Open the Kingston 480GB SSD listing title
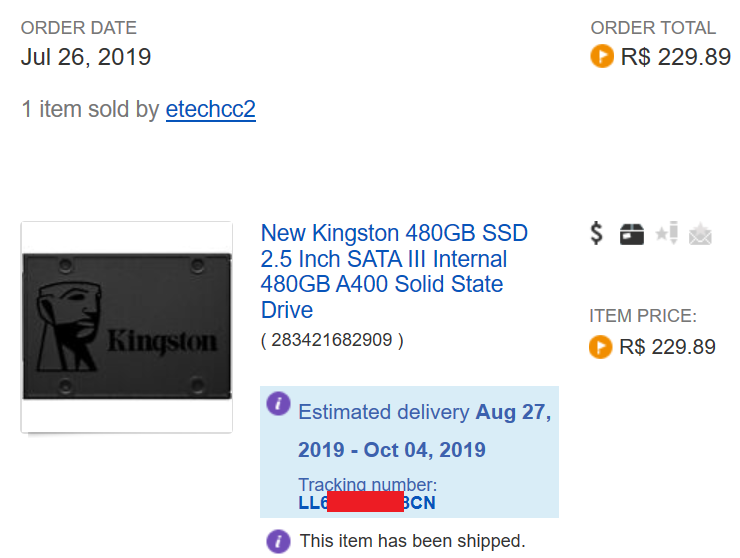 (395, 271)
